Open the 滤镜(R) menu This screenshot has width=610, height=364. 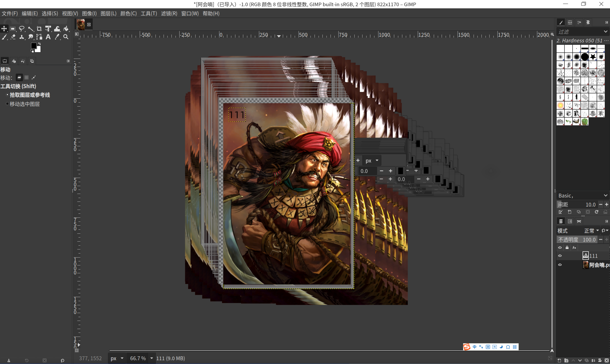[x=169, y=14]
